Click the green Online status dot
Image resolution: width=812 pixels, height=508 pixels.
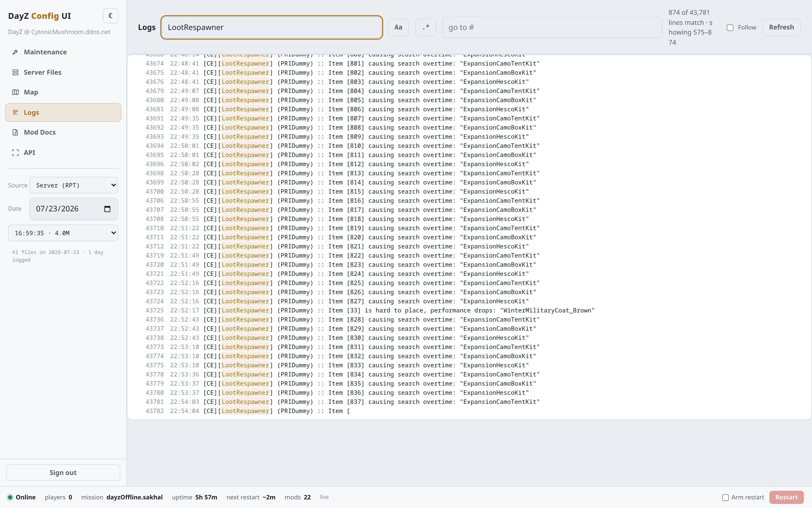[x=10, y=497]
